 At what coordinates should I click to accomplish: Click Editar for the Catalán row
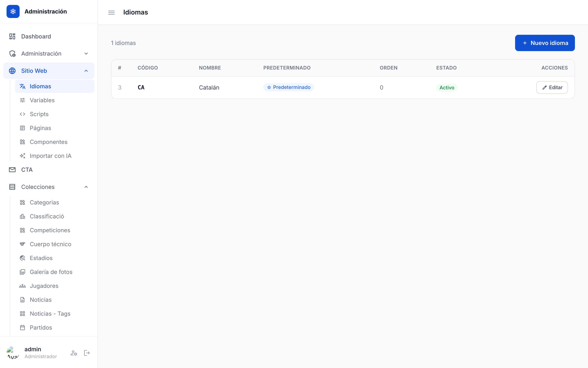point(552,88)
